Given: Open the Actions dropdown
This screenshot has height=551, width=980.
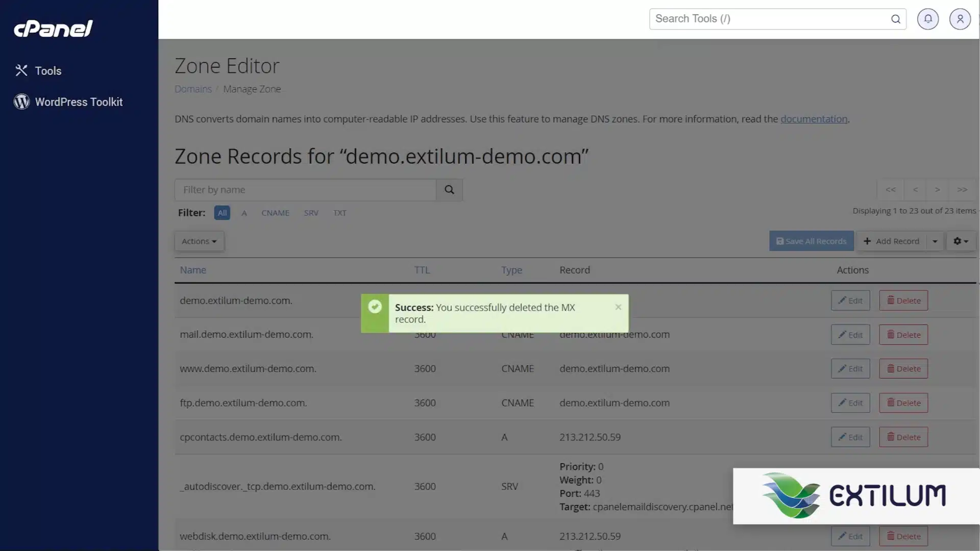Looking at the screenshot, I should 199,241.
